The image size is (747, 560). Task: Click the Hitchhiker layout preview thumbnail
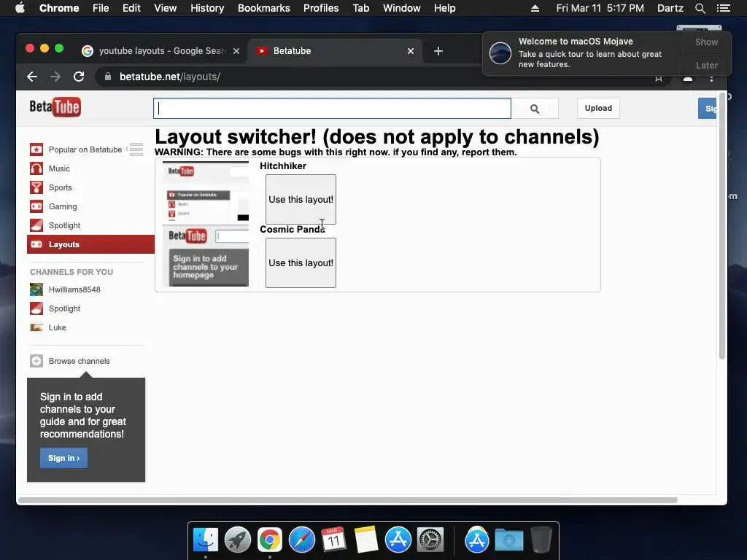point(206,192)
